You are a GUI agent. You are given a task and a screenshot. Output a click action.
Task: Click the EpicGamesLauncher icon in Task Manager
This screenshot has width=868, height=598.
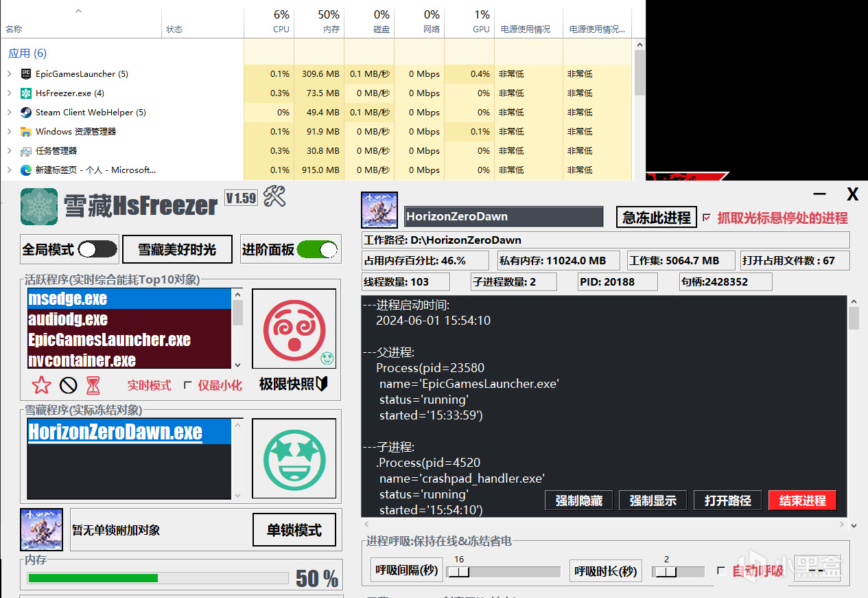click(x=26, y=73)
